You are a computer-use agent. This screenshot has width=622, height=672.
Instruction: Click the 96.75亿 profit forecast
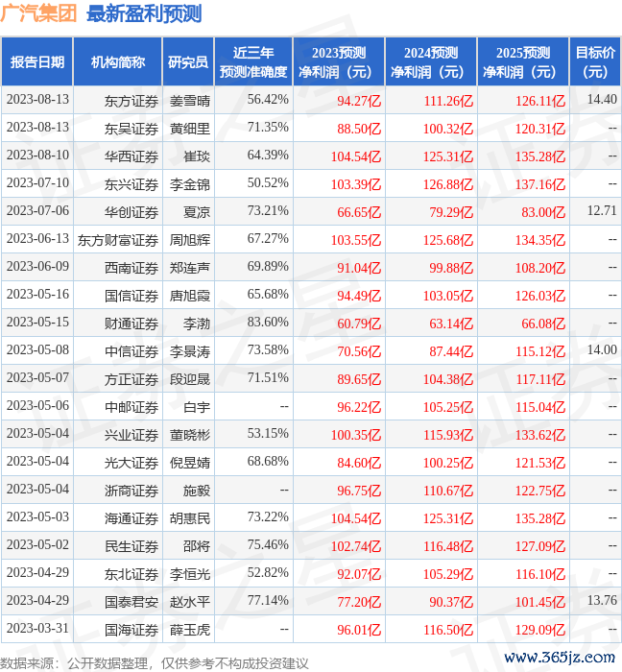click(359, 492)
